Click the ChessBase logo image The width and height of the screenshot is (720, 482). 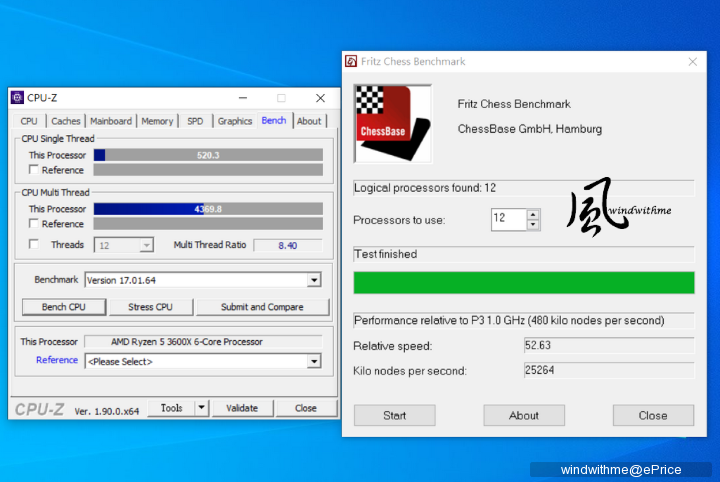click(x=393, y=123)
